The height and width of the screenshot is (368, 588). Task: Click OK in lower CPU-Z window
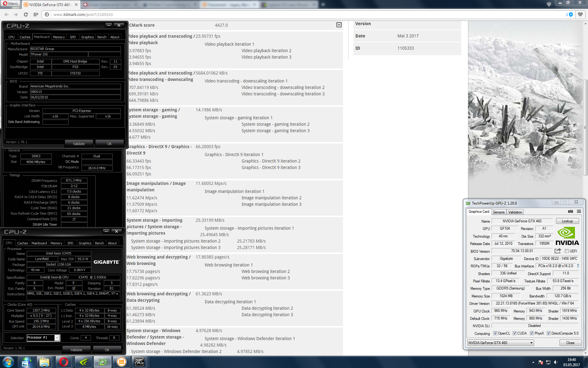107,350
